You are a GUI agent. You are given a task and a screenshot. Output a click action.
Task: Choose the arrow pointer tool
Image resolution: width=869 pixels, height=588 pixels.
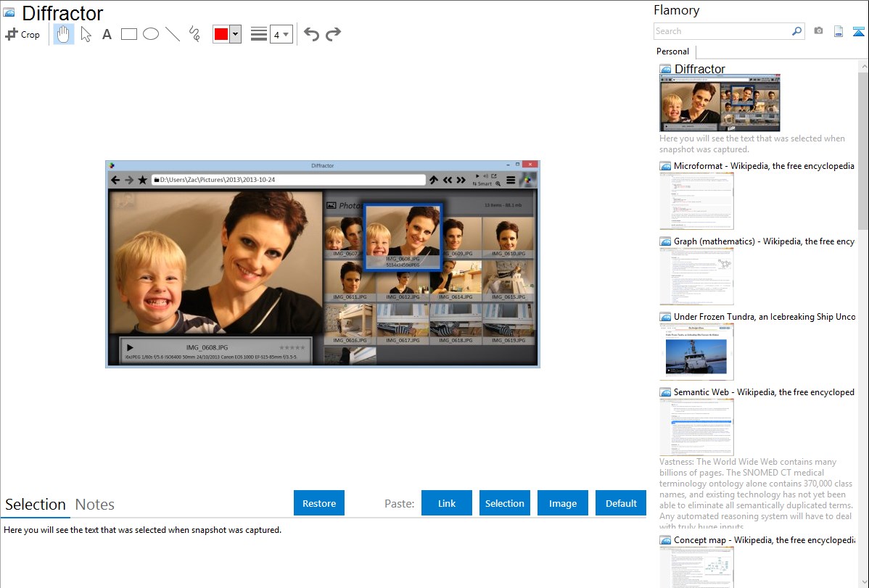click(x=86, y=34)
